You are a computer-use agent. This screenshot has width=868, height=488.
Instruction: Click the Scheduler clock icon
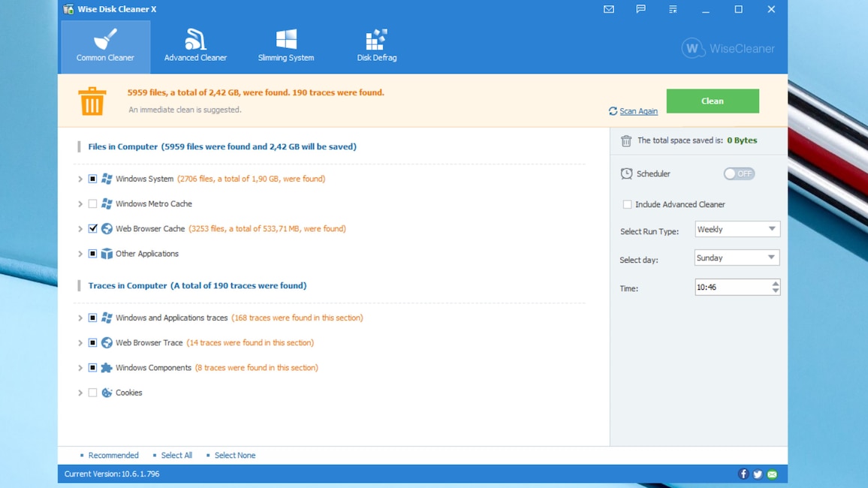click(626, 173)
